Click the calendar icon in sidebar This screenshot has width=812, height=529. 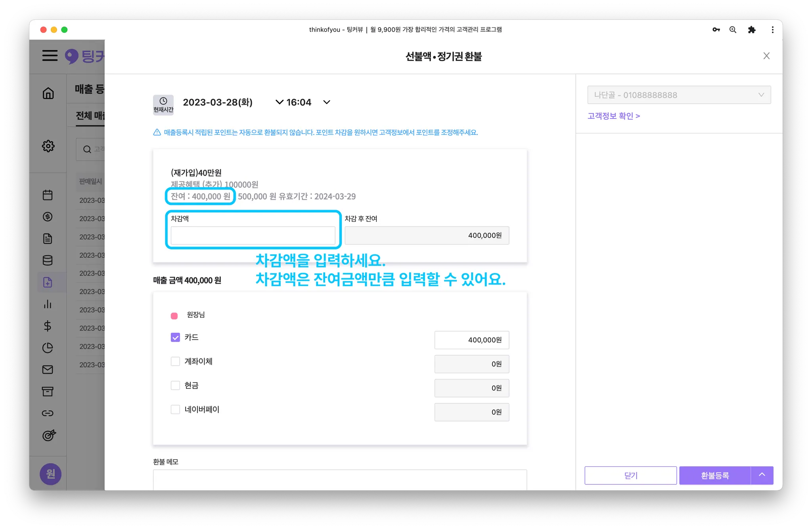pos(48,195)
